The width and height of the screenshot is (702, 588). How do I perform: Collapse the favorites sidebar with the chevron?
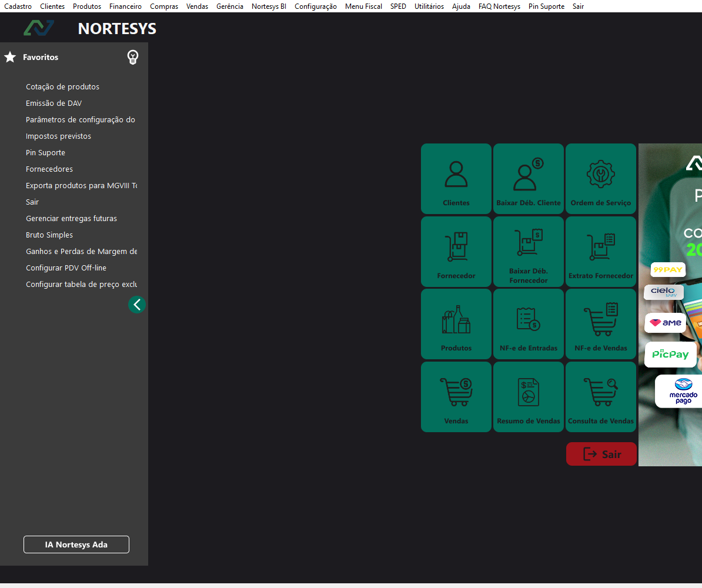[137, 305]
